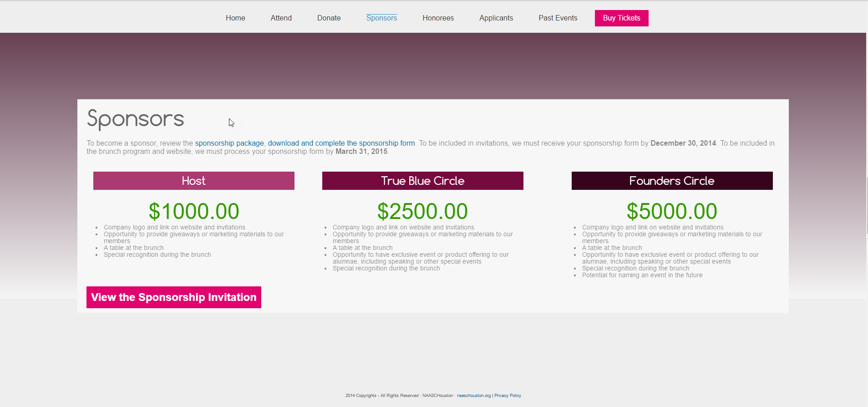
Task: Select the Host tier banner
Action: [x=194, y=181]
